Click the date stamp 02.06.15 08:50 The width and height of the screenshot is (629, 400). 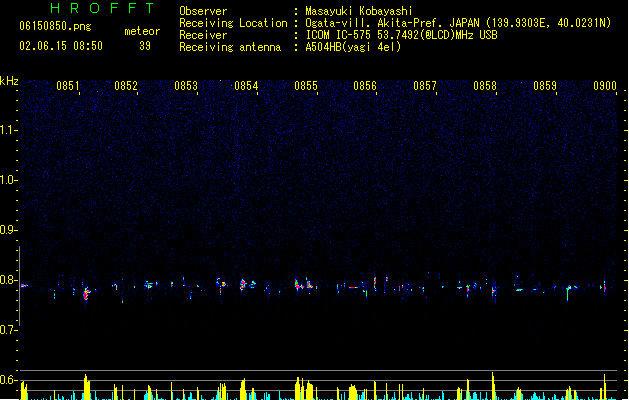tap(61, 46)
